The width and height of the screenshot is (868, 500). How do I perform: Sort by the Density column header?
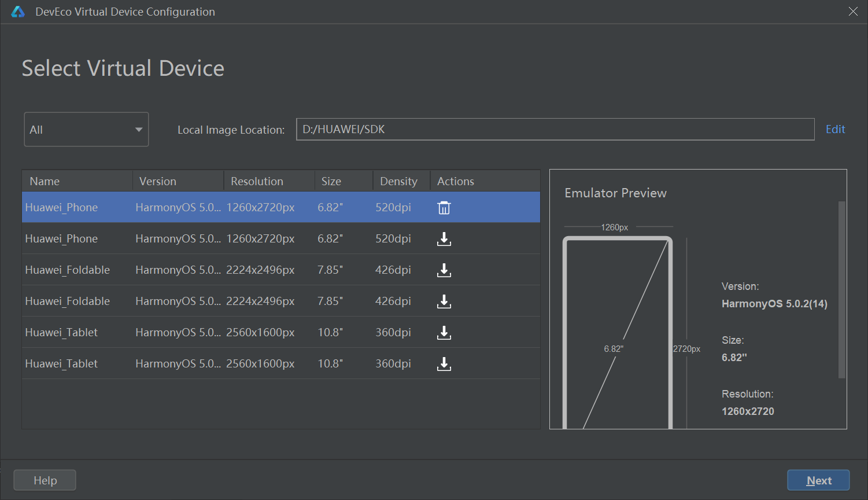click(x=402, y=181)
